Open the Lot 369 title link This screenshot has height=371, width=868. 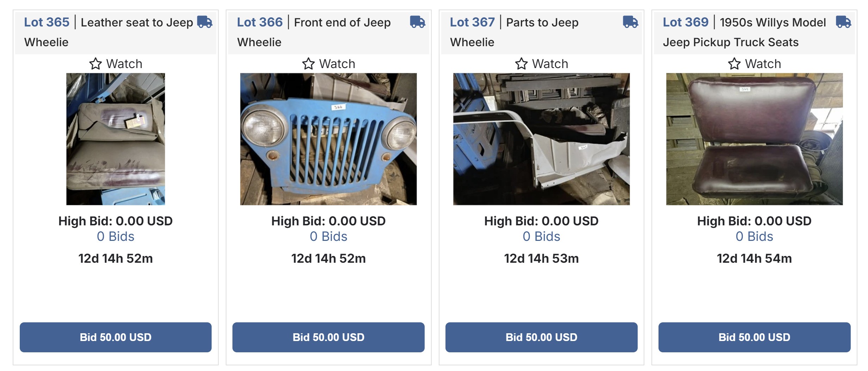coord(685,22)
